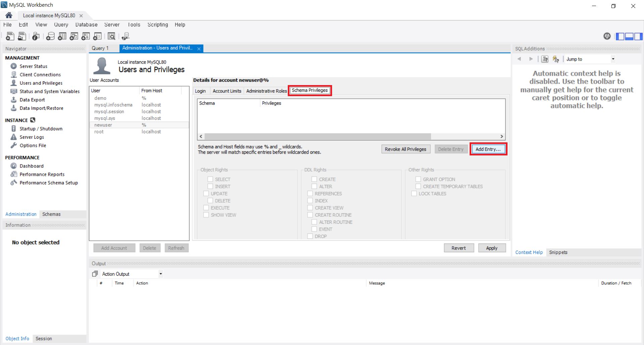Image resolution: width=644 pixels, height=345 pixels.
Task: Open the File menu
Action: (7, 25)
